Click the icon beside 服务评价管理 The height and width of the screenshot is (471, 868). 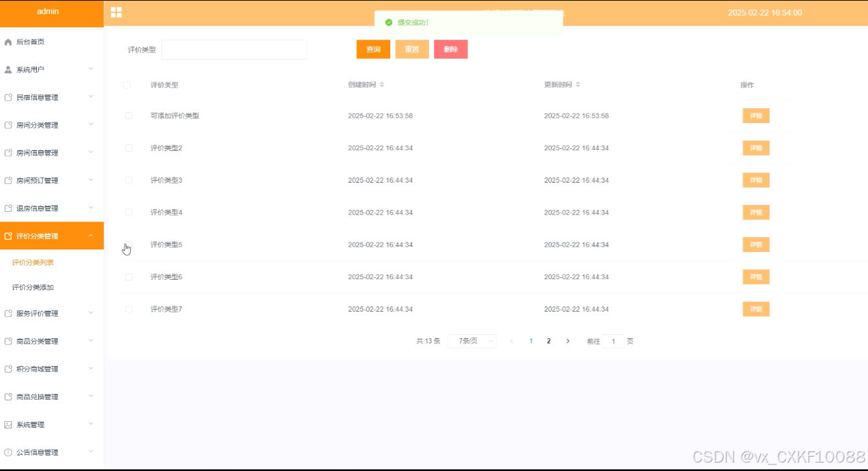tap(8, 314)
